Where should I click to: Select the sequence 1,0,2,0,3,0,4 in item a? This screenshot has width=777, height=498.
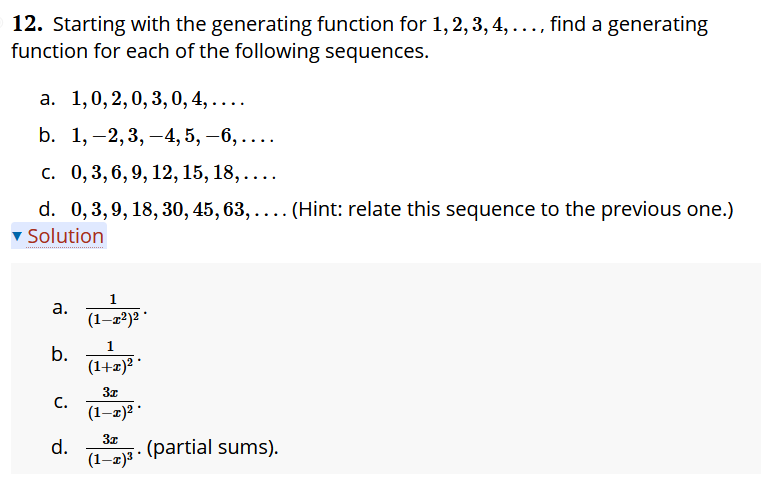click(x=158, y=99)
